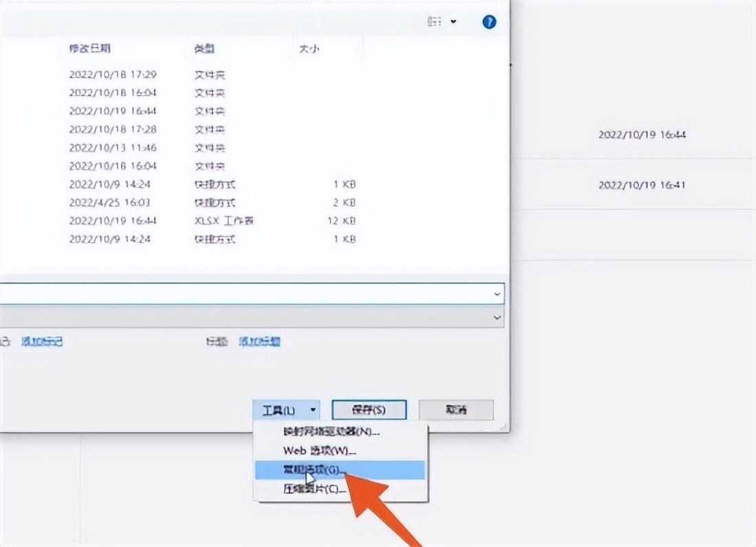Viewport: 756px width, 547px height.
Task: Open the help icon in the dialog
Action: [x=489, y=22]
